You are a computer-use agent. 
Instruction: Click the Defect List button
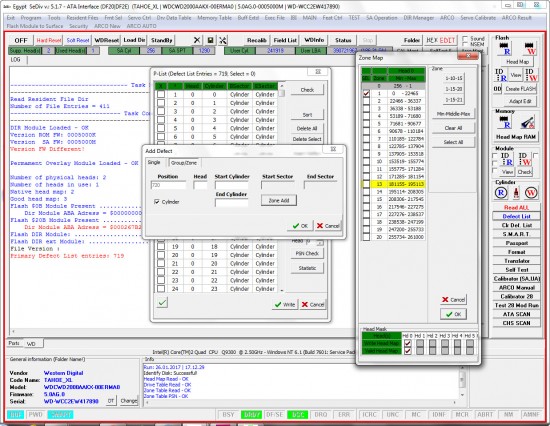click(516, 216)
